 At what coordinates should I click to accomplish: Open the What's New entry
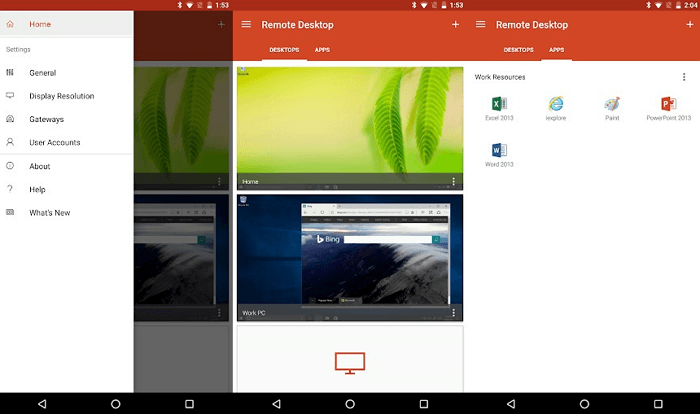click(x=50, y=212)
